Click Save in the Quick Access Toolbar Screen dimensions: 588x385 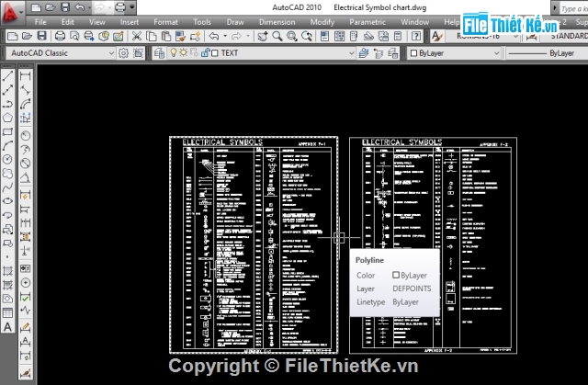pos(65,7)
